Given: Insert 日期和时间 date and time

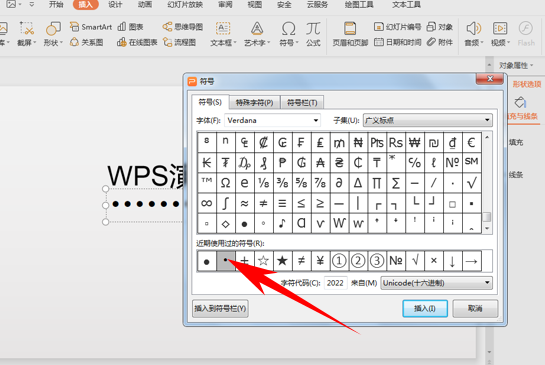Looking at the screenshot, I should tap(397, 42).
